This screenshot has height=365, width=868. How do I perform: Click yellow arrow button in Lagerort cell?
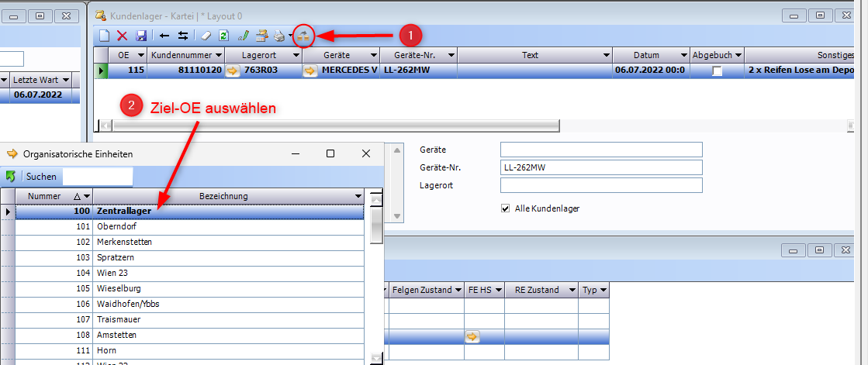click(232, 71)
